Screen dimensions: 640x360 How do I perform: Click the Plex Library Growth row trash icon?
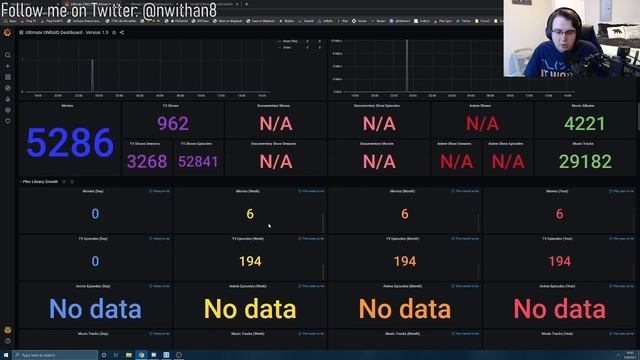[x=72, y=182]
